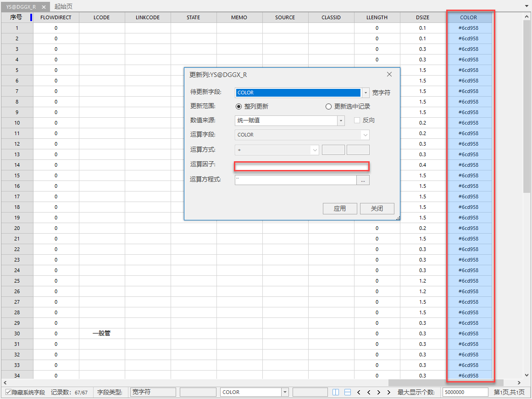Viewport: 532px width, 399px height.
Task: Enable the 反向 checkbox
Action: click(357, 120)
